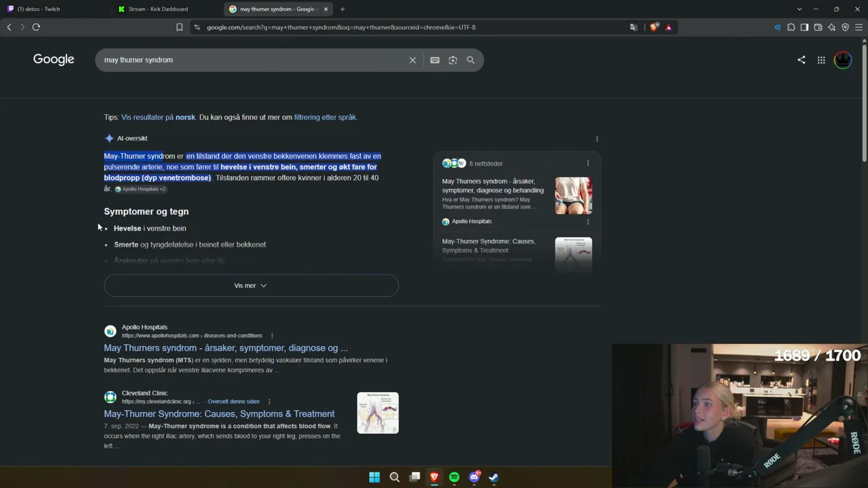The width and height of the screenshot is (868, 488).
Task: Click the Smerte og tyngdefølelse bullet text
Action: pyautogui.click(x=190, y=245)
